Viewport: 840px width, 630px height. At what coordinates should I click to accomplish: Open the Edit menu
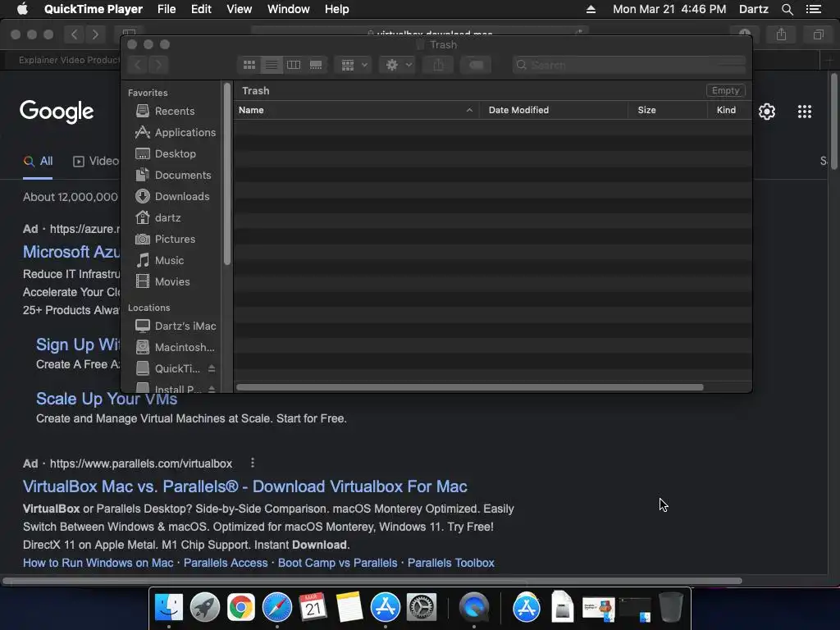201,9
